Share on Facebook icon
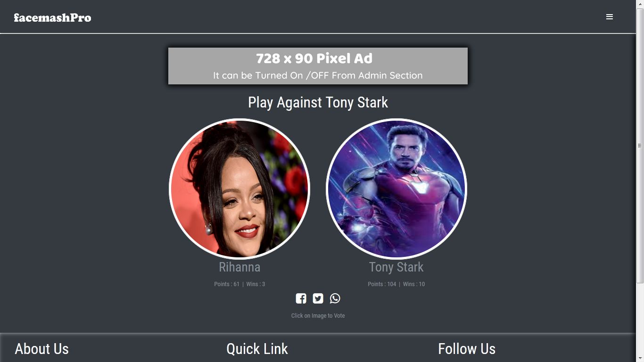Screen dimensions: 644x362 pos(301,298)
